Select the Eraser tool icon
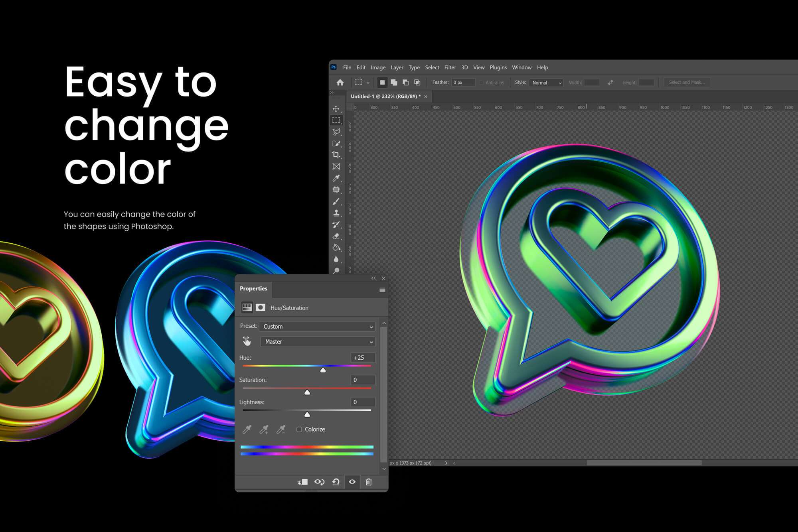 click(x=337, y=236)
